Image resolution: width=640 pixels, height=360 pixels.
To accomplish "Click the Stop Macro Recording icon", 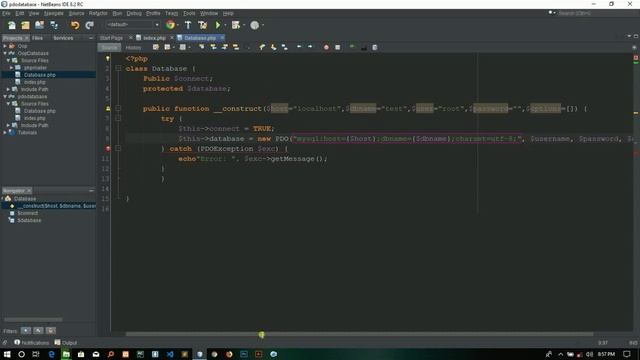I will 338,47.
